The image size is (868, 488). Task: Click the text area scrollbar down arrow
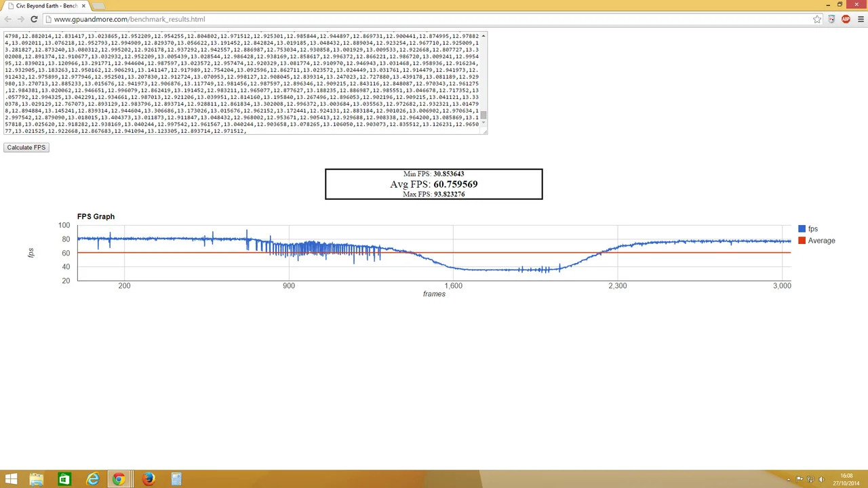[x=484, y=123]
